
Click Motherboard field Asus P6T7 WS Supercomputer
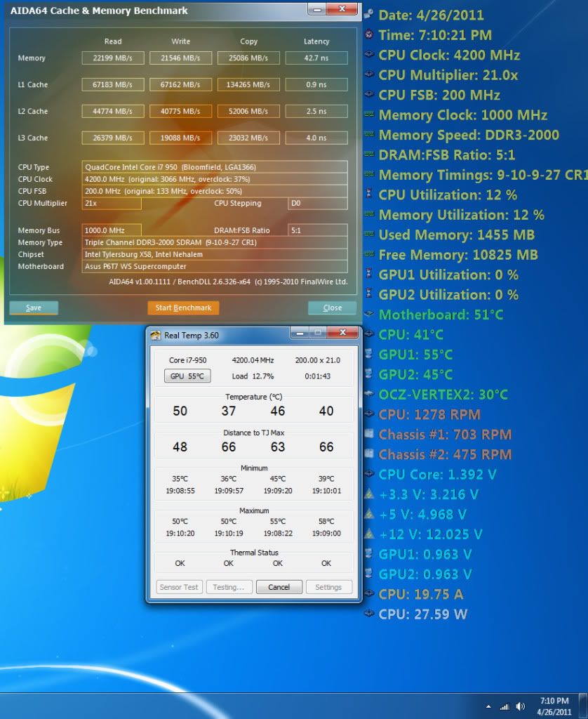click(215, 266)
